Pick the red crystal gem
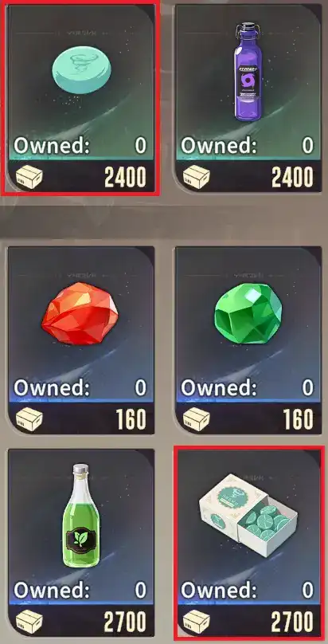This screenshot has width=328, height=644. [80, 313]
